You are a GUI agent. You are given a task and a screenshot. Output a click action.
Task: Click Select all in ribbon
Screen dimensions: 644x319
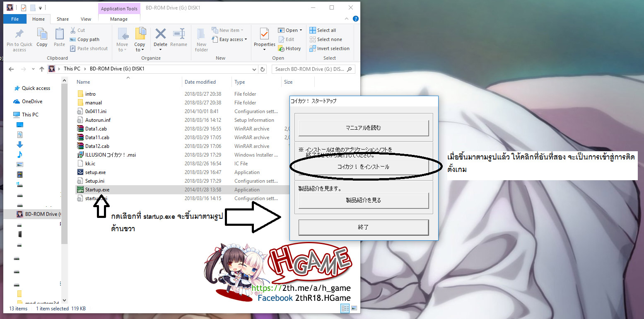[323, 30]
